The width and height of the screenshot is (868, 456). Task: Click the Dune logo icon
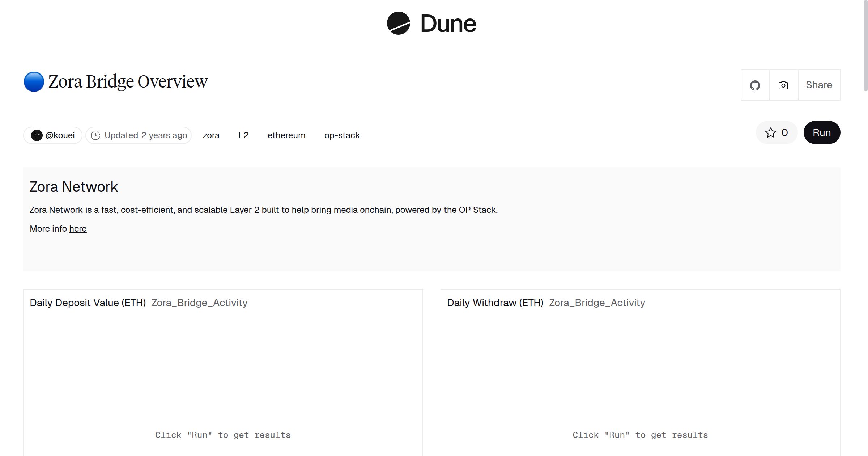[x=398, y=23]
